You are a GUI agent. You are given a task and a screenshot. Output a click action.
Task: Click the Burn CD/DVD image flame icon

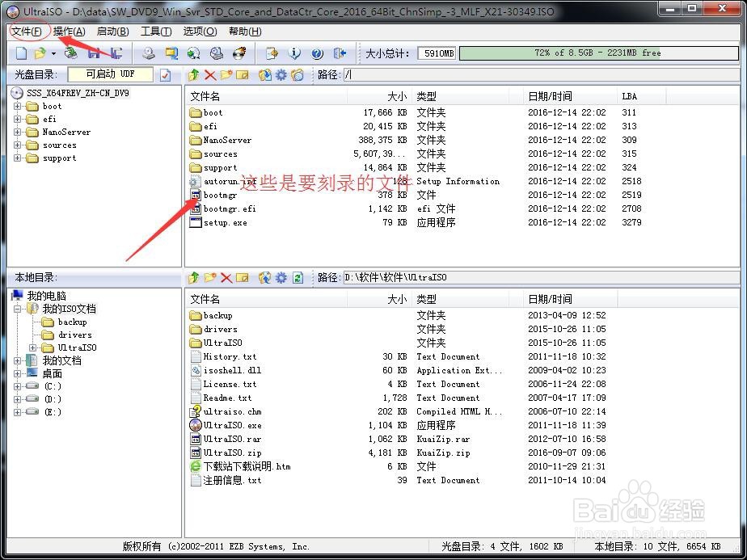239,53
